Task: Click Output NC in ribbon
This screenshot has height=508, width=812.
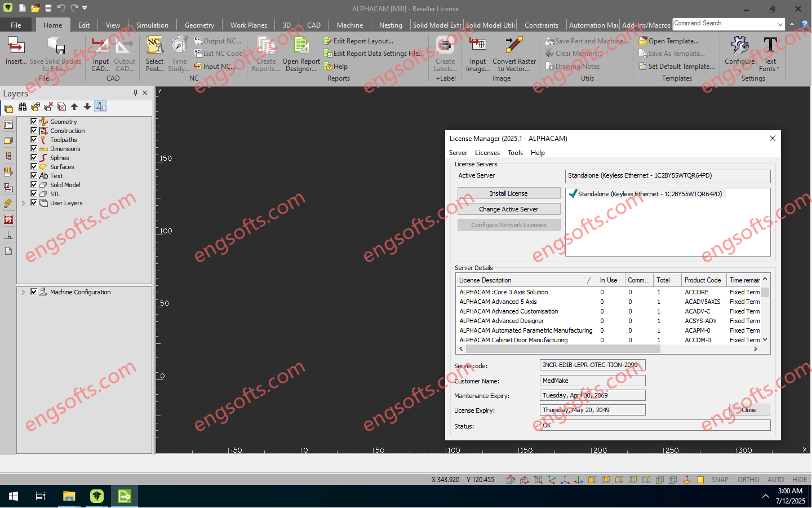Action: point(218,41)
